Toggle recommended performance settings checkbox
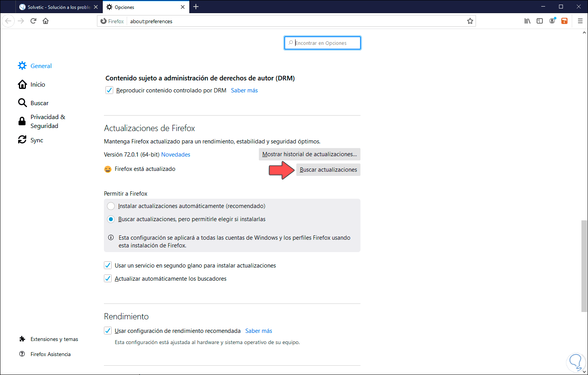The image size is (588, 375). [108, 331]
